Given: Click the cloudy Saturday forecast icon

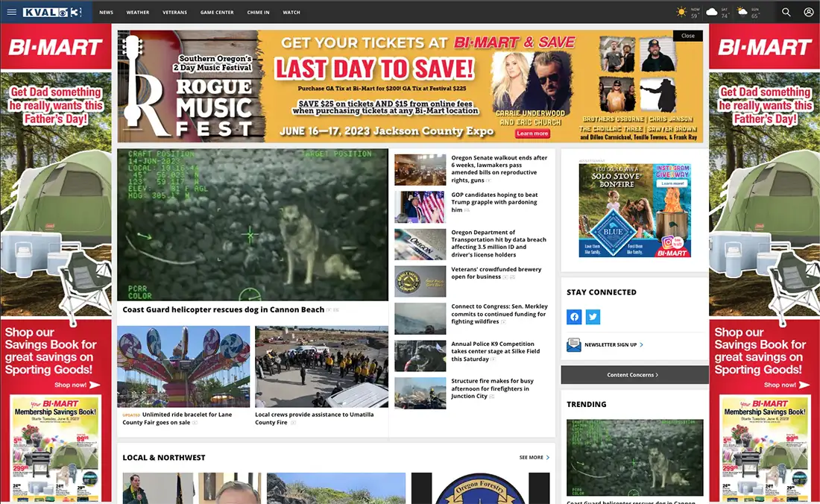Looking at the screenshot, I should [x=712, y=12].
